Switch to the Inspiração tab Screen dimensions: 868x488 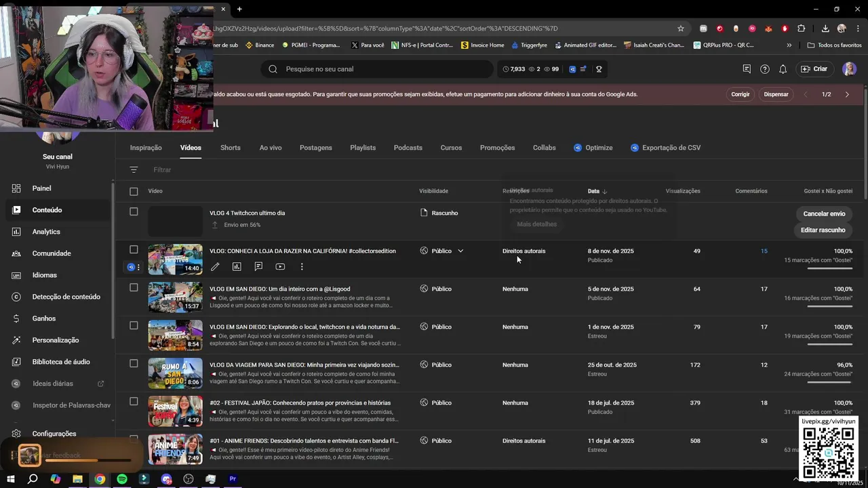coord(146,148)
